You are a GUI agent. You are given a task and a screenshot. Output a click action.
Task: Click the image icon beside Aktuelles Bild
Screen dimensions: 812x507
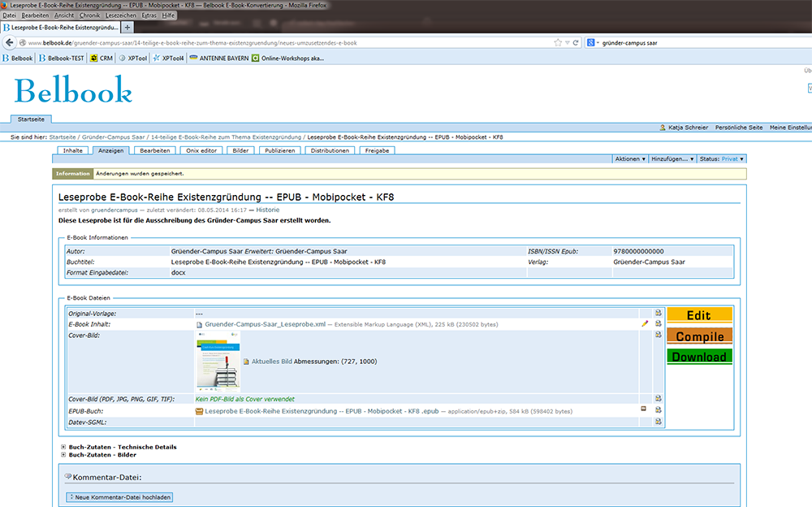(247, 362)
